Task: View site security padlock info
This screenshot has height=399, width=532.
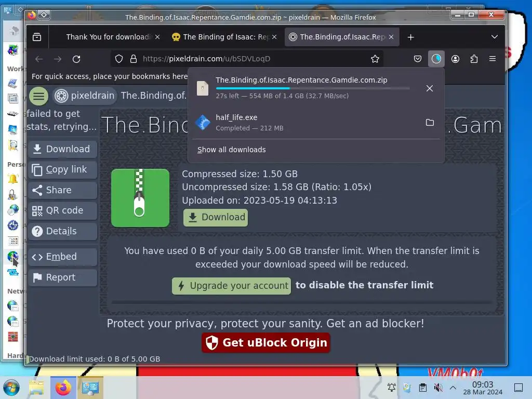Action: click(x=134, y=59)
